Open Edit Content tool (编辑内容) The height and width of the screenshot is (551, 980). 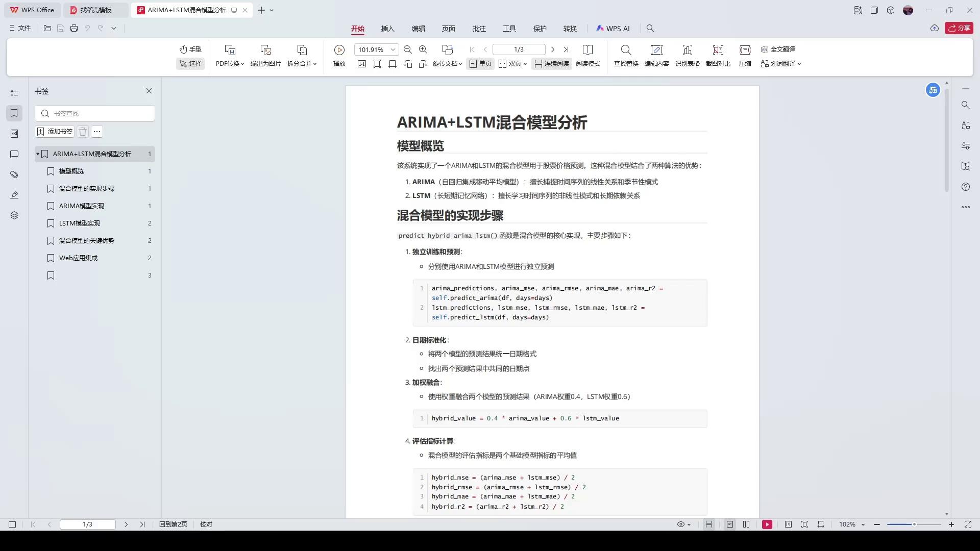(656, 56)
